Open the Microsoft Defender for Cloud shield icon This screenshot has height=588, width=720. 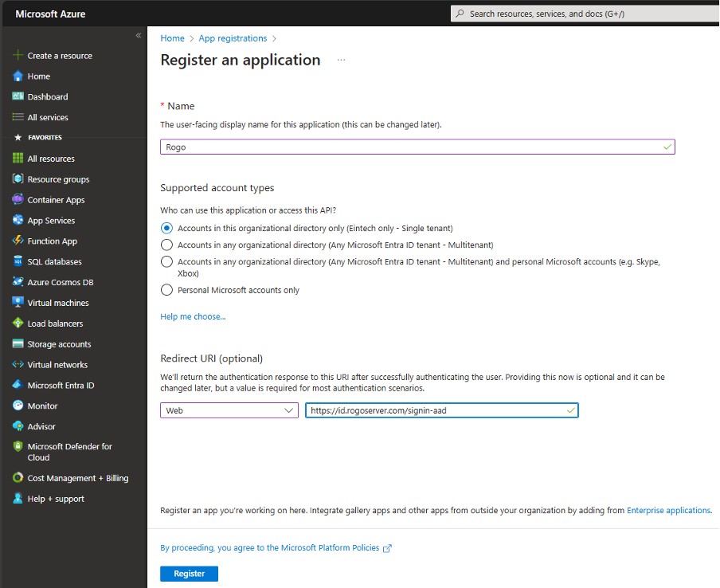point(18,446)
